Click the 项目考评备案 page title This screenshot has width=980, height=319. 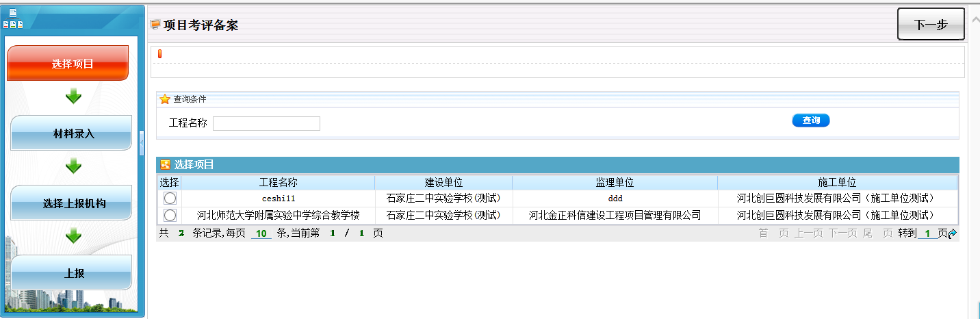click(201, 25)
